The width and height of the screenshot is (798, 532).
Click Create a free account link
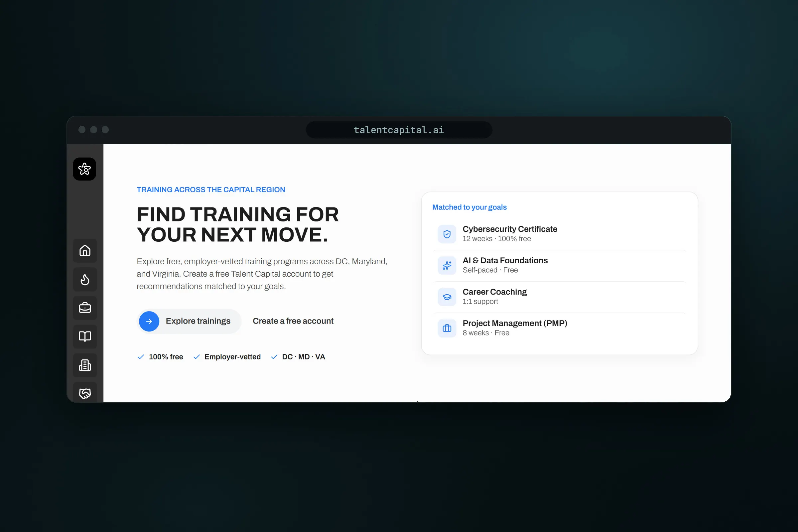[293, 321]
